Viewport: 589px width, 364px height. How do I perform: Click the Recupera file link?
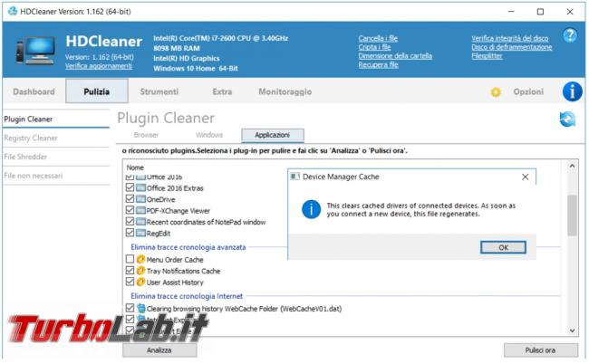coord(378,65)
